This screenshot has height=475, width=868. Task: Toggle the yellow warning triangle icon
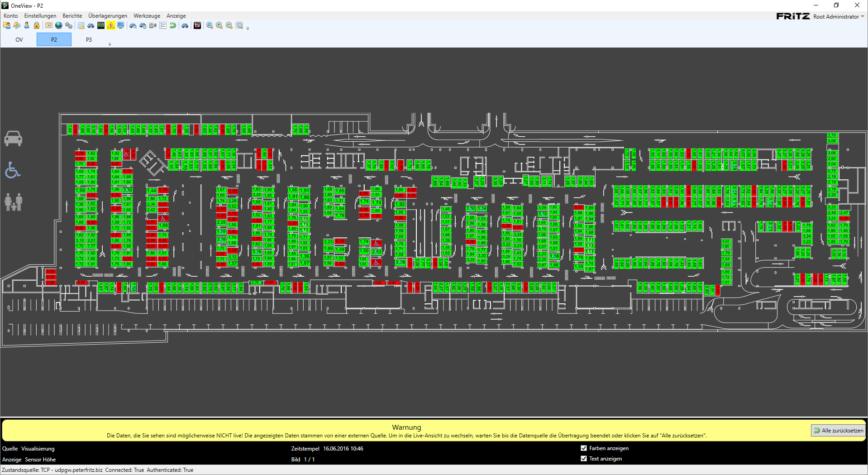point(111,25)
